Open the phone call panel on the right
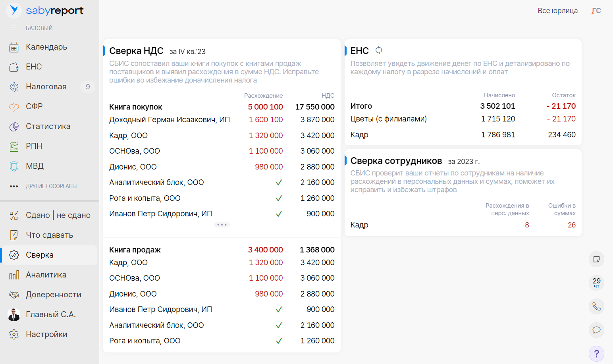This screenshot has height=364, width=613. tap(596, 306)
